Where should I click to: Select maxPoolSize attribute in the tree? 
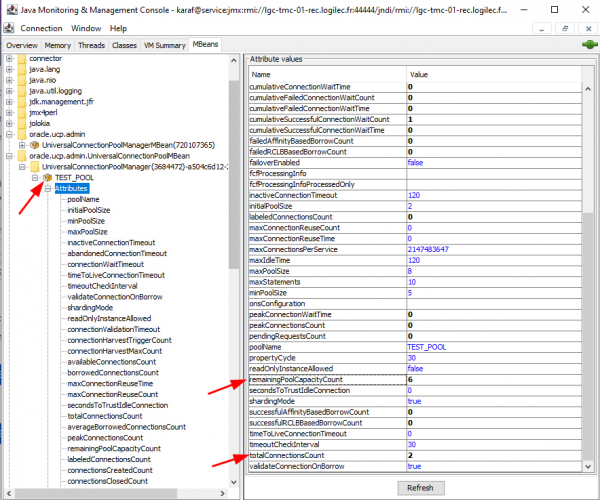(87, 231)
